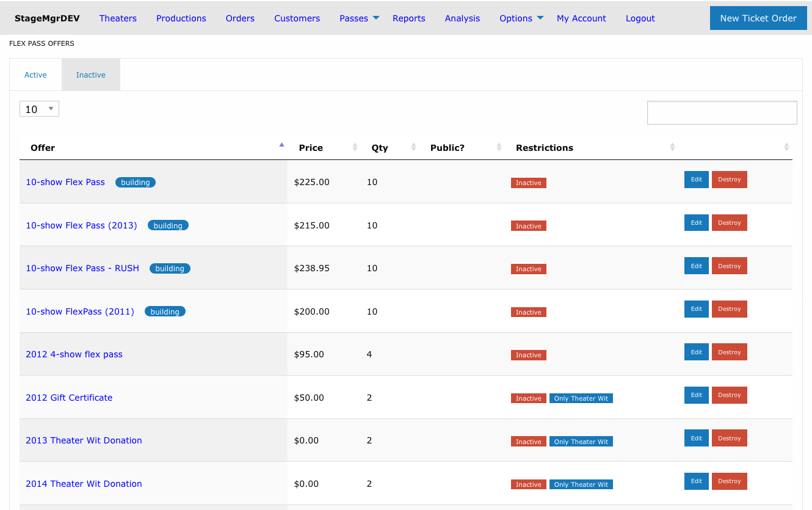Click Only Theater Wit tag on 2014 Donation
The image size is (812, 510).
click(x=581, y=484)
